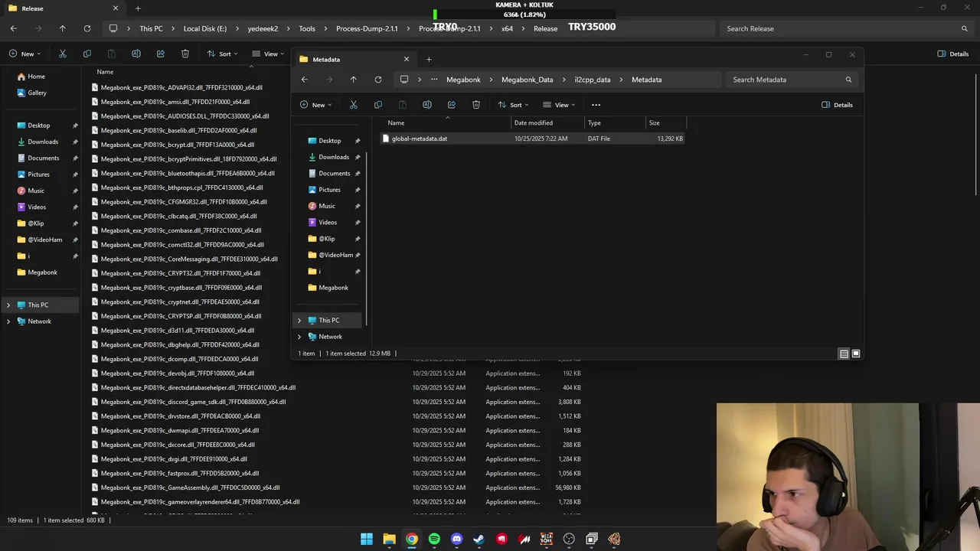The height and width of the screenshot is (551, 980).
Task: Go up one folder in Metadata window
Action: point(353,80)
